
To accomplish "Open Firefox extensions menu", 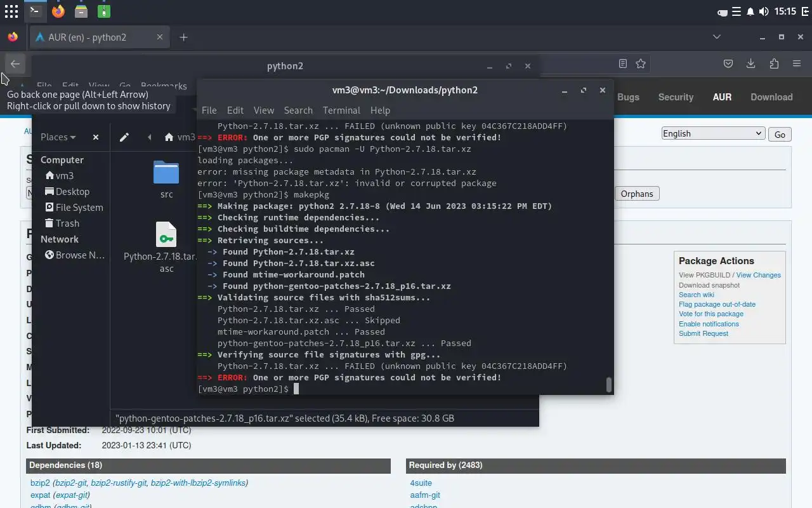I will click(774, 63).
